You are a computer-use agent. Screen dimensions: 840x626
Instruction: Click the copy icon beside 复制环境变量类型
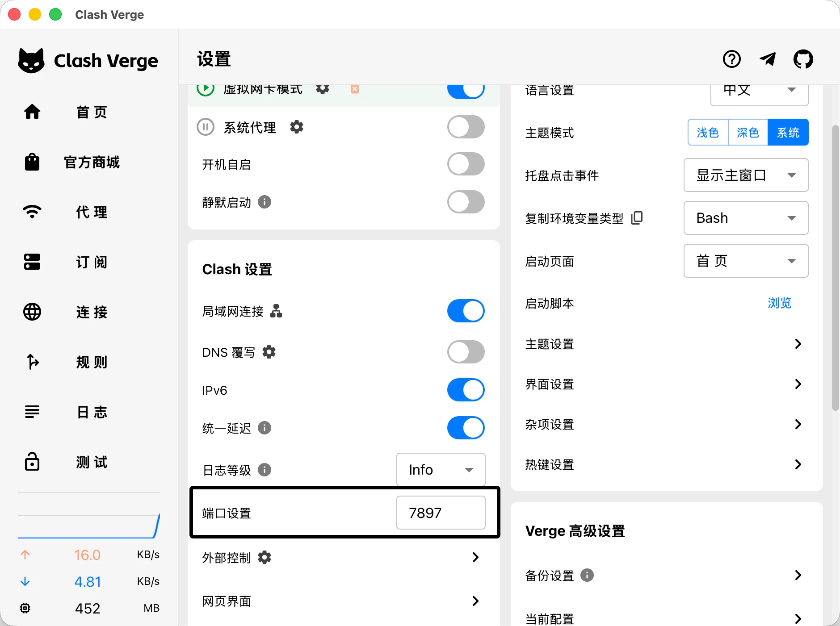(637, 218)
